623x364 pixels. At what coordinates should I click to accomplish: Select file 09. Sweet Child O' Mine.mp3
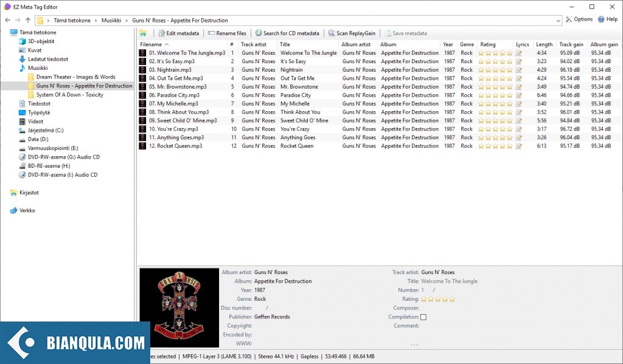(183, 121)
